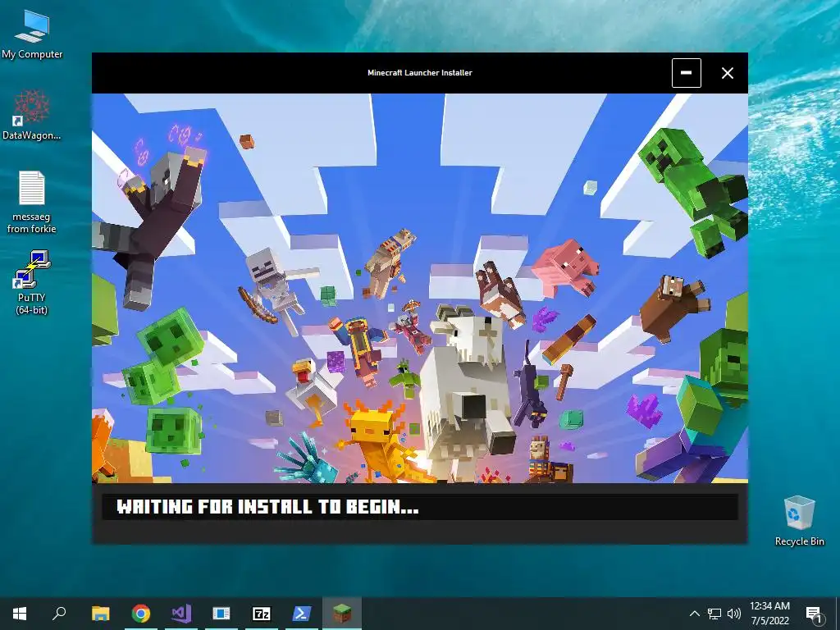Open PowerShell from the taskbar
The image size is (840, 630).
click(x=302, y=614)
